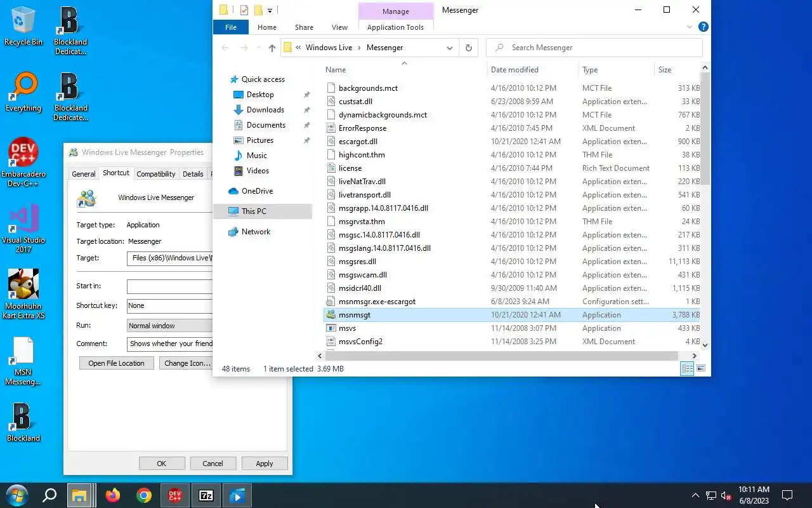Click the Start in field
This screenshot has height=508, width=812.
(170, 286)
